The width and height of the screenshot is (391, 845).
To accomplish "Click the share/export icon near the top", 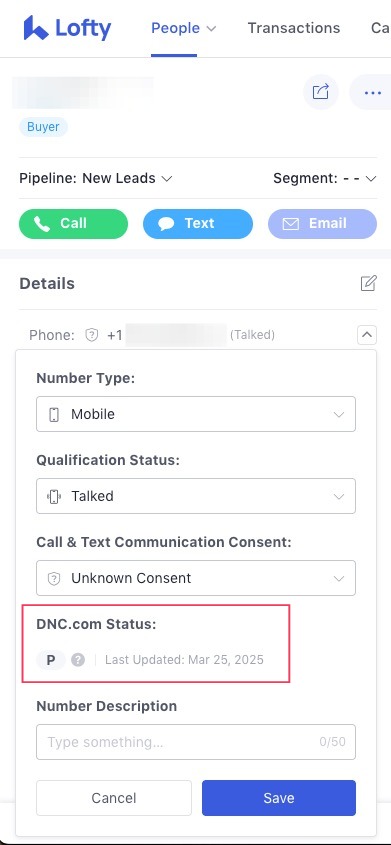I will pos(320,92).
